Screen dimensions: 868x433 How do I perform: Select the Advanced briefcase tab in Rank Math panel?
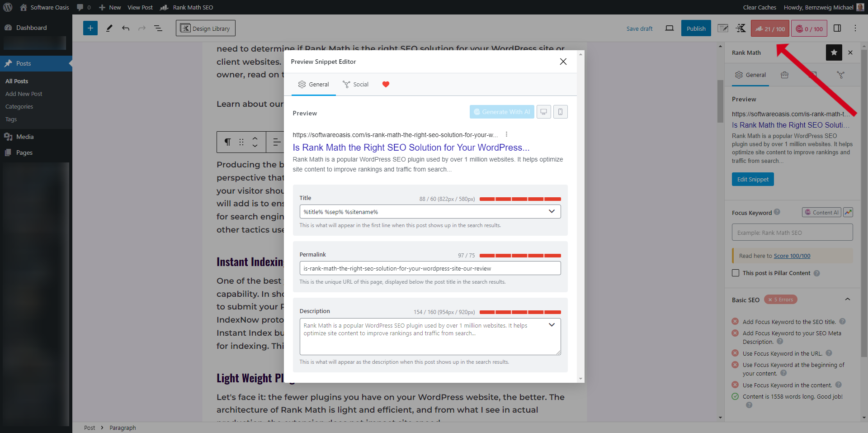tap(785, 75)
